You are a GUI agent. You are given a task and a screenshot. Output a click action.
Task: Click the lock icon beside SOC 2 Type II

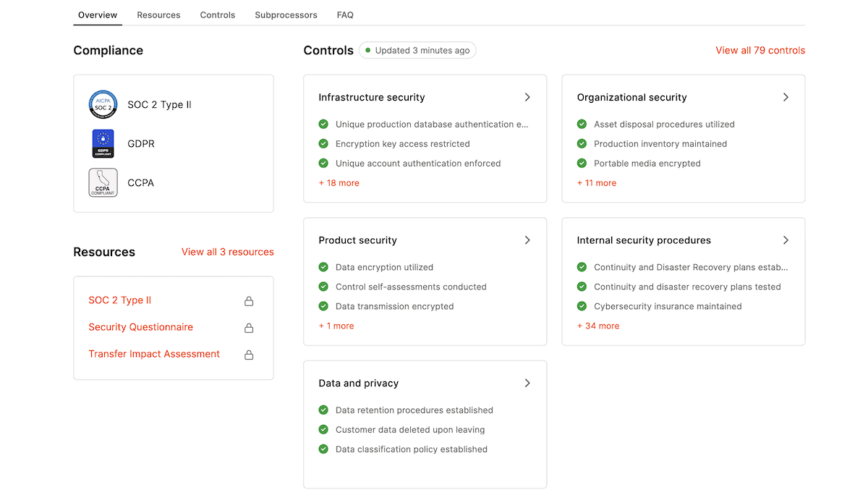(x=249, y=300)
